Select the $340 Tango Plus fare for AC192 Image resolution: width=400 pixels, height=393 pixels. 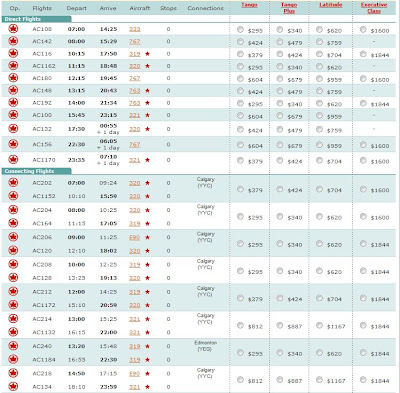pos(280,103)
